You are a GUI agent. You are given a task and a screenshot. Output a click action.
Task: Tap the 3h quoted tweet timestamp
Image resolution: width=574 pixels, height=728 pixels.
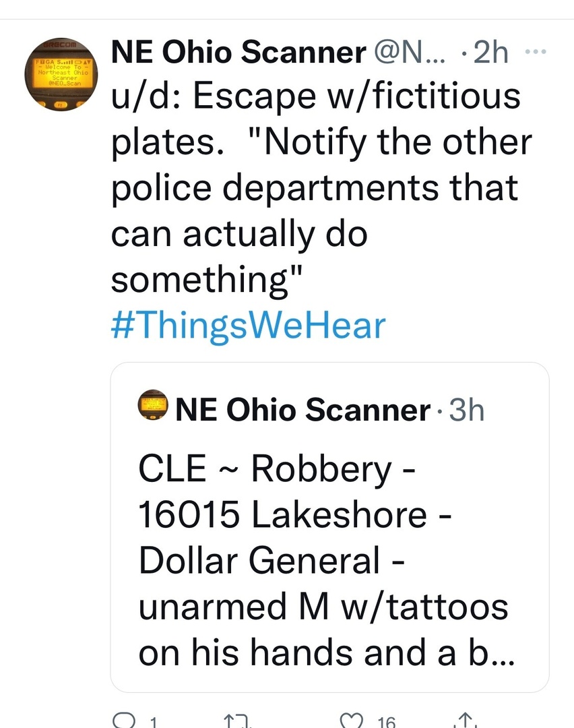(467, 410)
